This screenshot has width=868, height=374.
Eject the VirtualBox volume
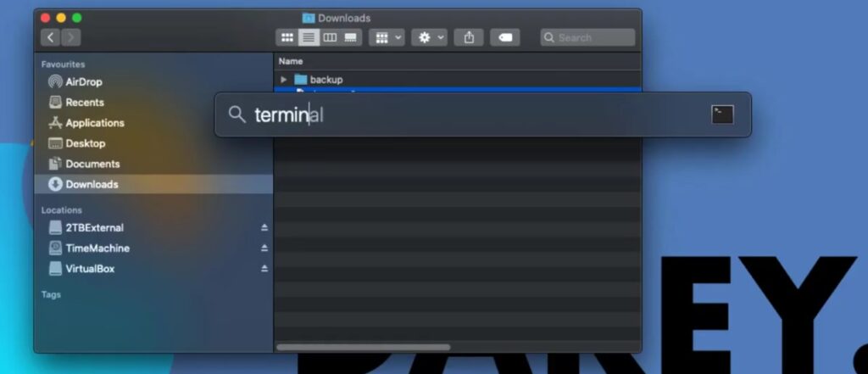pos(264,269)
